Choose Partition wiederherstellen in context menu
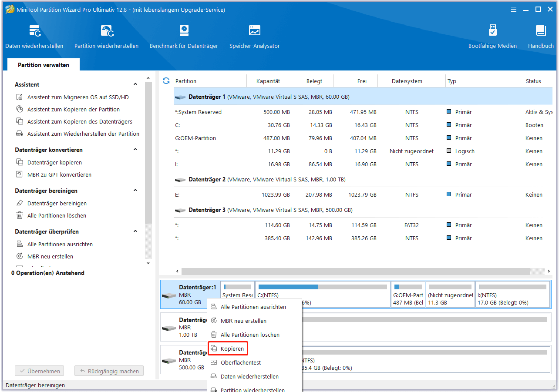Viewport: 559px width, 392px height. pos(255,389)
